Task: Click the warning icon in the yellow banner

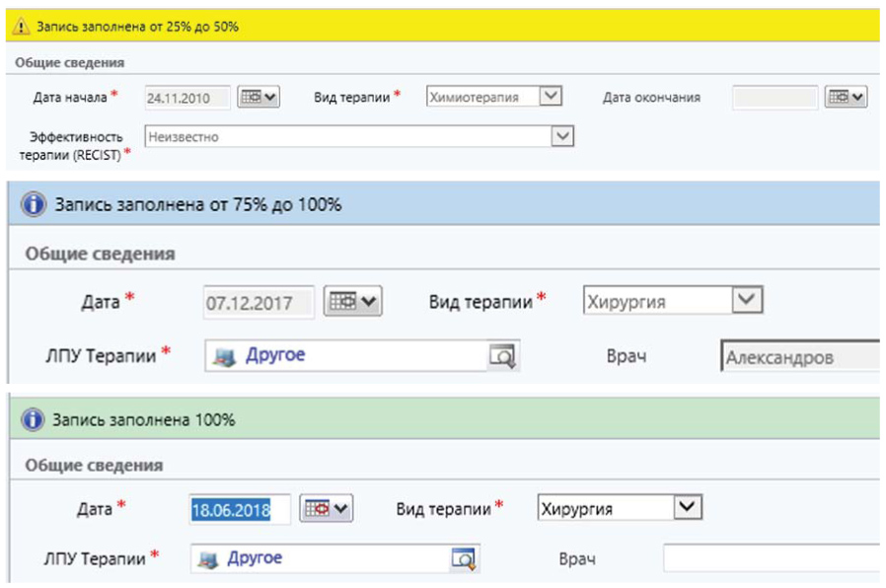Action: coord(22,27)
